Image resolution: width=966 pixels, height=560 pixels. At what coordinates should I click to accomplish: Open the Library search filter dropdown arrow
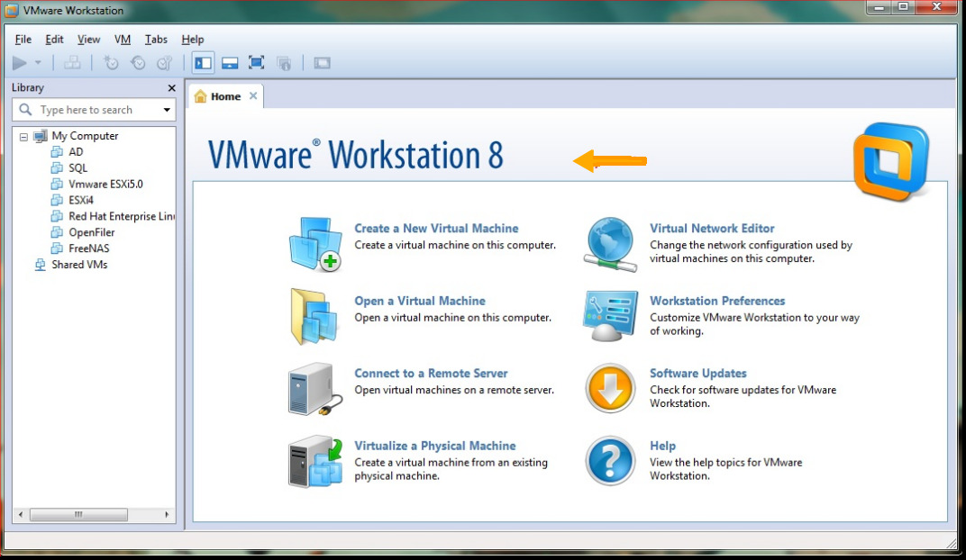coord(167,110)
